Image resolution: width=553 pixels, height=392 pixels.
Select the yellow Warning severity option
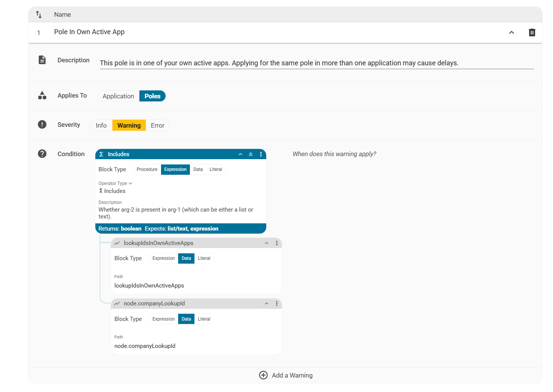[x=129, y=125]
